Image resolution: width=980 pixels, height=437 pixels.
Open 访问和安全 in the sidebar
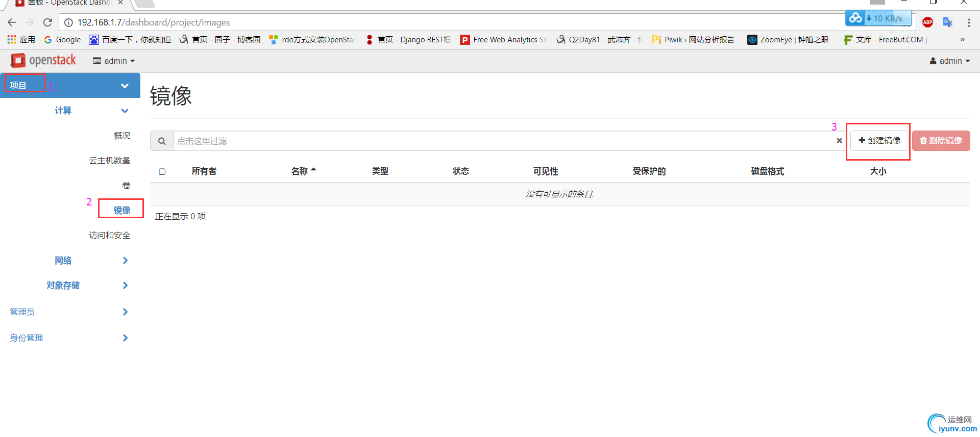[110, 235]
